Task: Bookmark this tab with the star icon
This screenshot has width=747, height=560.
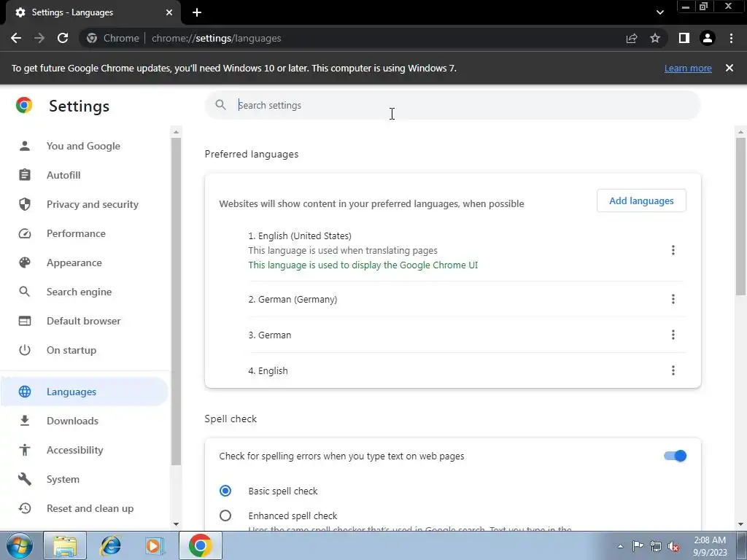Action: [655, 38]
